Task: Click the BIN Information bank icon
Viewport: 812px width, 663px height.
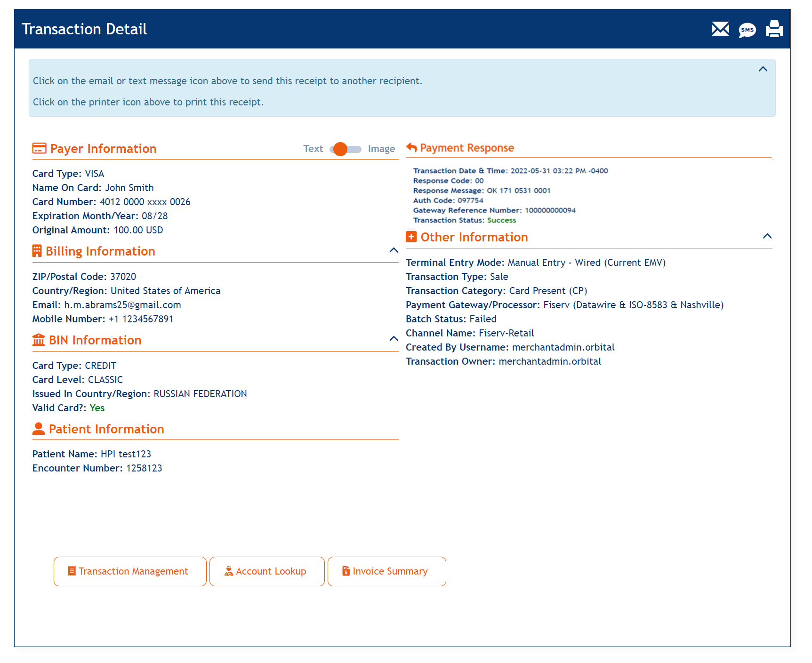Action: pyautogui.click(x=39, y=340)
